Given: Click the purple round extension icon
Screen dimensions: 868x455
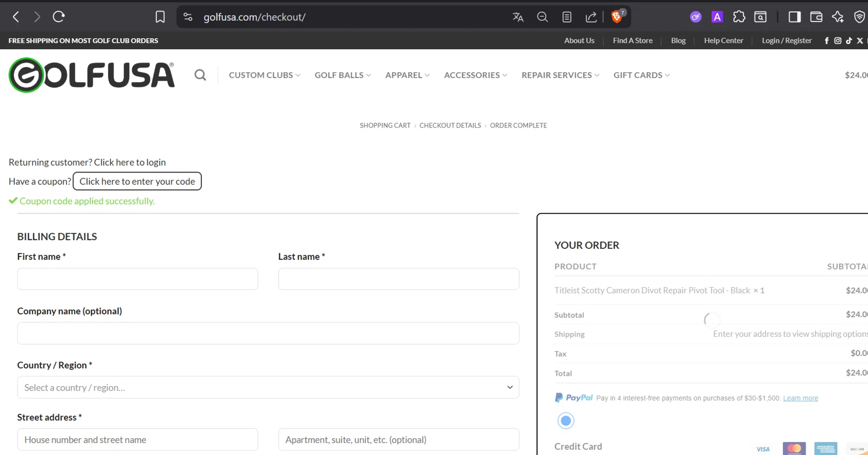Looking at the screenshot, I should tap(696, 17).
